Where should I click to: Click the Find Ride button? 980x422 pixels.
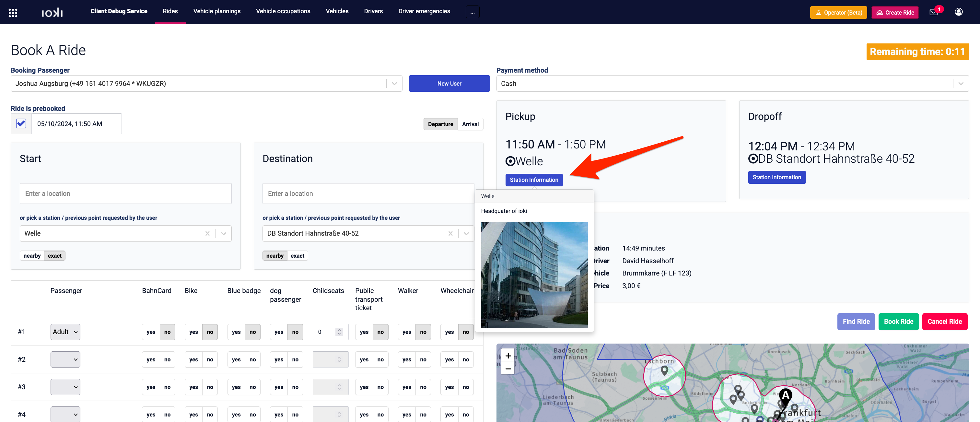coord(856,322)
